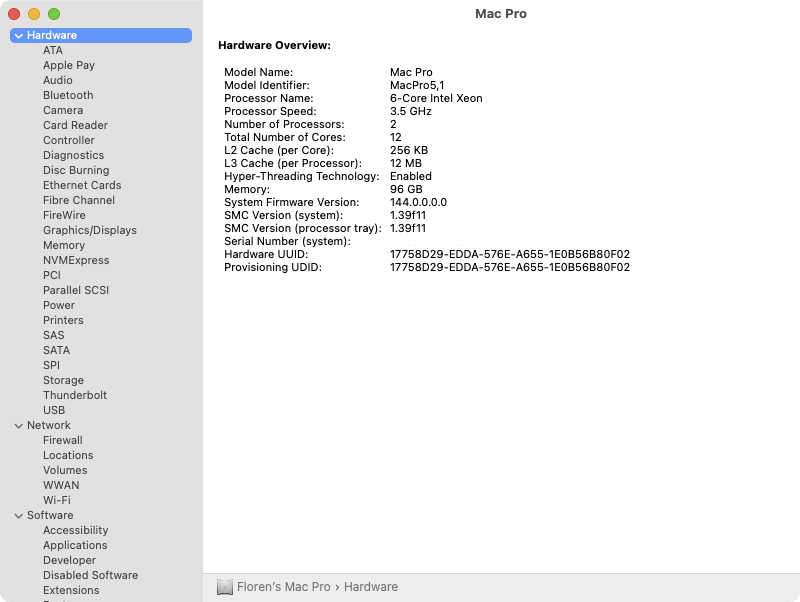Click the Mac Pro window title
Image resolution: width=800 pixels, height=602 pixels.
click(x=501, y=14)
